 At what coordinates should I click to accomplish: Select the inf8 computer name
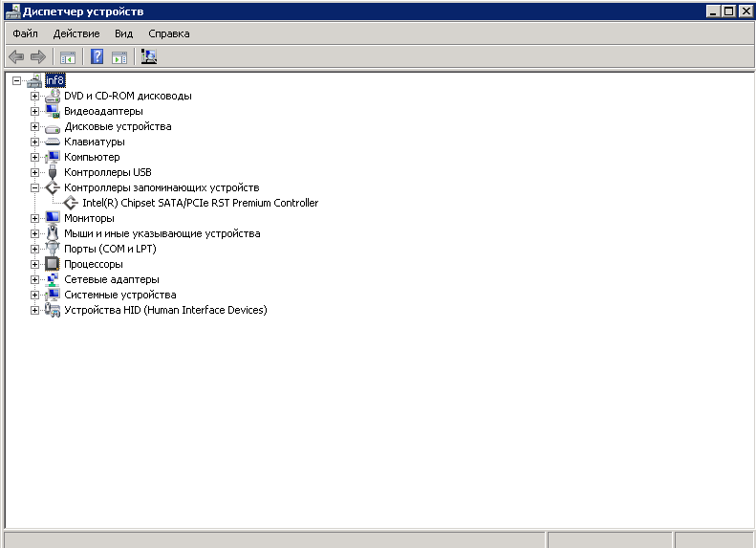[54, 80]
